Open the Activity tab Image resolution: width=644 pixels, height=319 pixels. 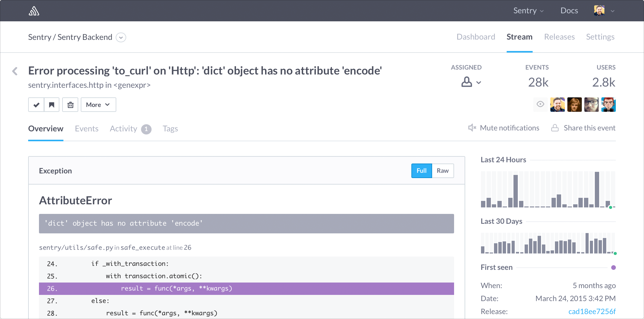tap(123, 129)
